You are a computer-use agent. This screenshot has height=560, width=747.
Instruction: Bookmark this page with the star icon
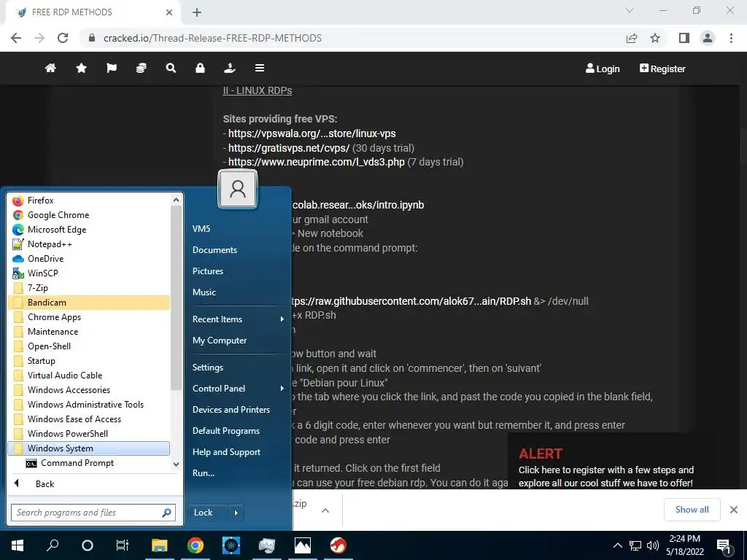pos(655,38)
